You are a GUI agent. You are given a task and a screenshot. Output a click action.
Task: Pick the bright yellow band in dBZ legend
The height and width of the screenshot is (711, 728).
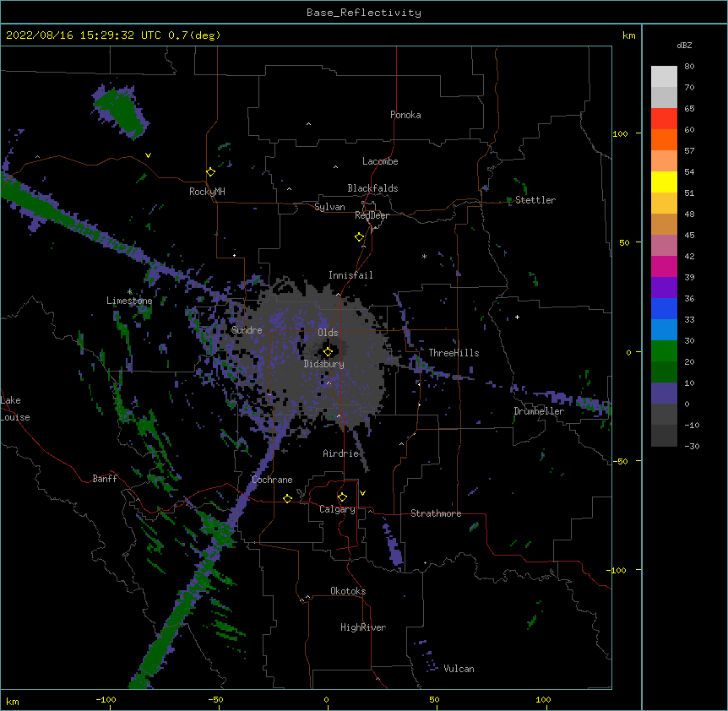(x=664, y=182)
